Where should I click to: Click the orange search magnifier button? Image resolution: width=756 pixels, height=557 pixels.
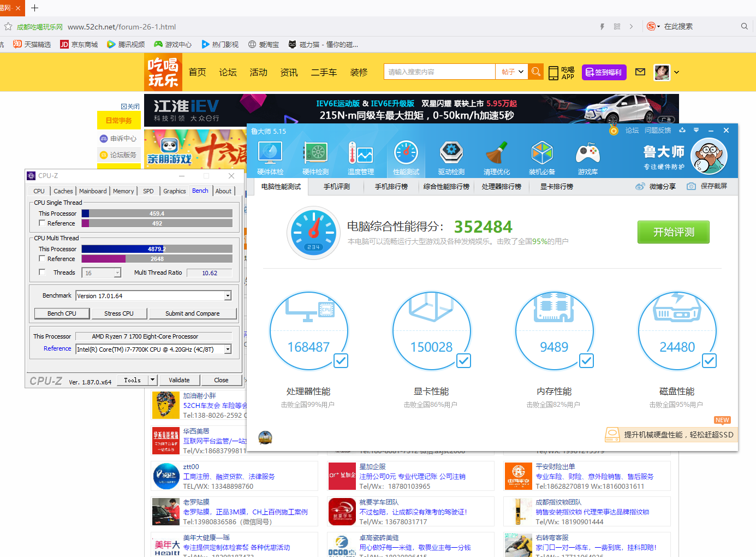(x=536, y=72)
